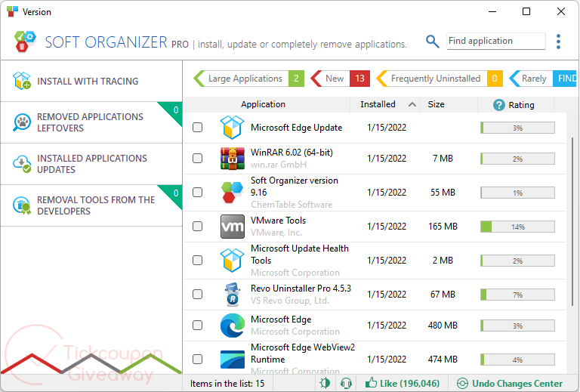Click the VS Revo Group, Ltd. publisher text
This screenshot has height=392, width=580.
tap(290, 301)
